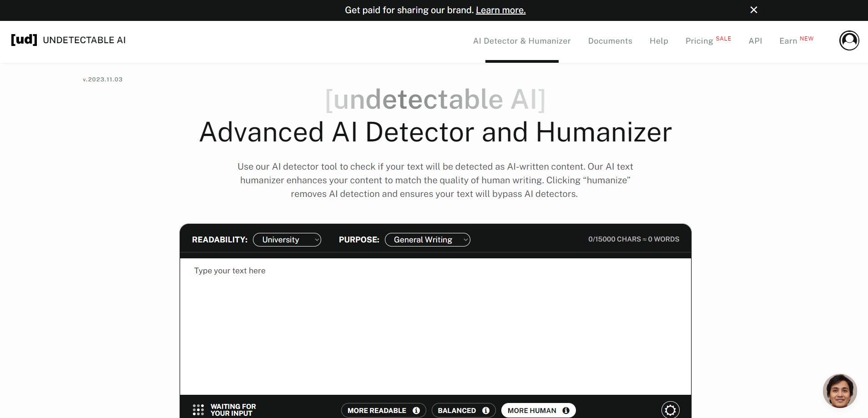This screenshot has width=868, height=418.
Task: Open the chat support avatar bubble
Action: click(x=840, y=391)
